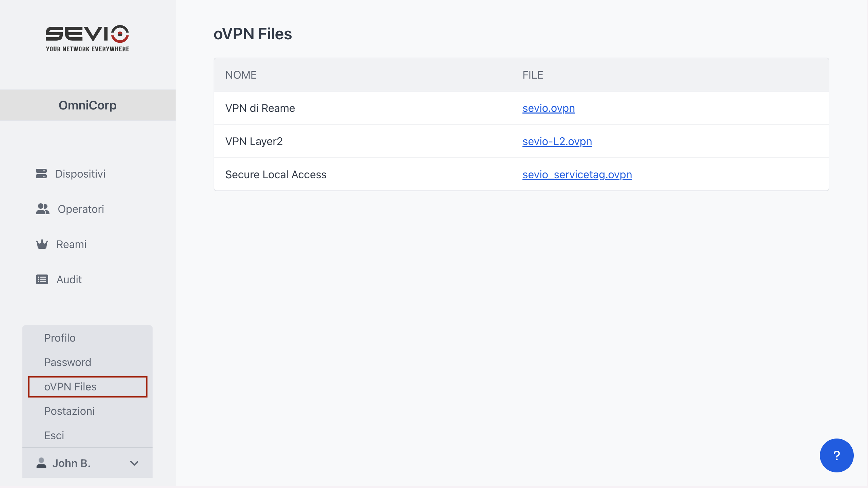The image size is (868, 488).
Task: Click the Operatori users icon
Action: click(x=43, y=209)
